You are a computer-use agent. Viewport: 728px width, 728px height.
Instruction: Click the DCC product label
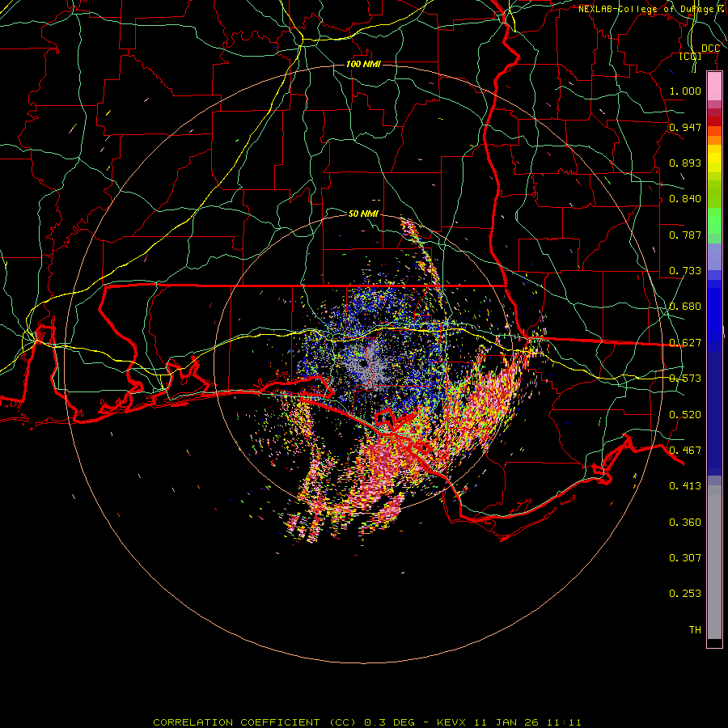tap(710, 49)
